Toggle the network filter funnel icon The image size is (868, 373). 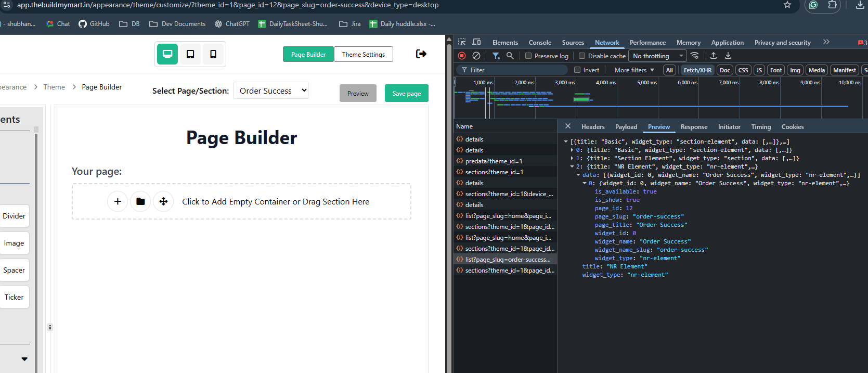tap(496, 56)
